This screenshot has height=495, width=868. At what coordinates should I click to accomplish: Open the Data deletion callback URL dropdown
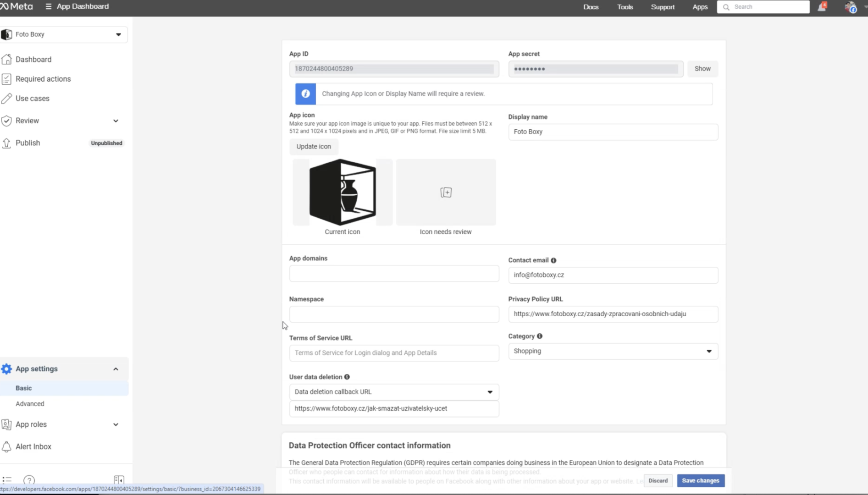(x=394, y=392)
